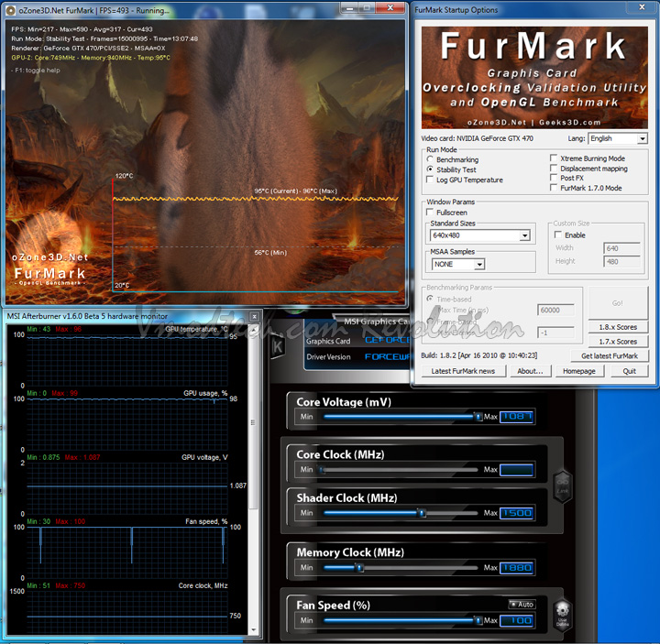Click hardware monitor scrollbar down arrow
This screenshot has height=644, width=660.
tap(253, 630)
